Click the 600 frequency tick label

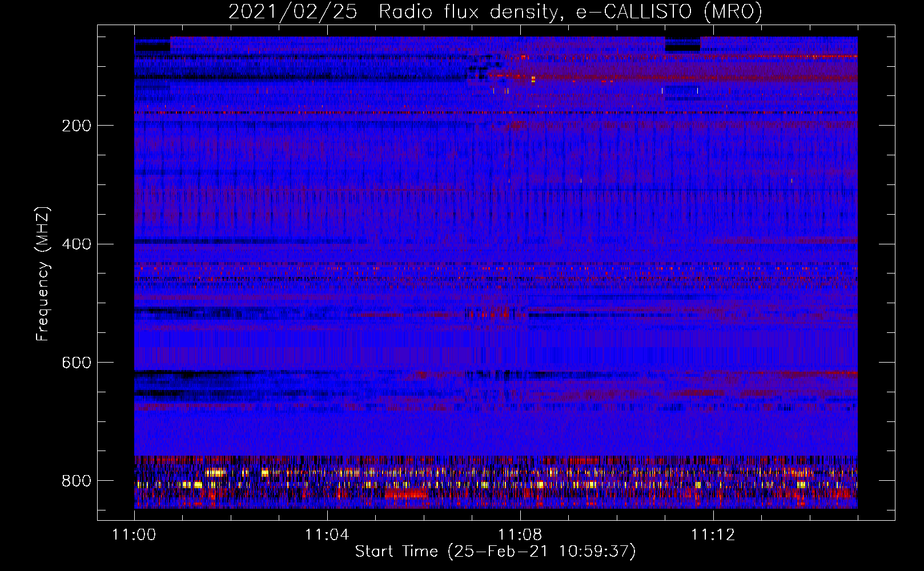pos(76,363)
